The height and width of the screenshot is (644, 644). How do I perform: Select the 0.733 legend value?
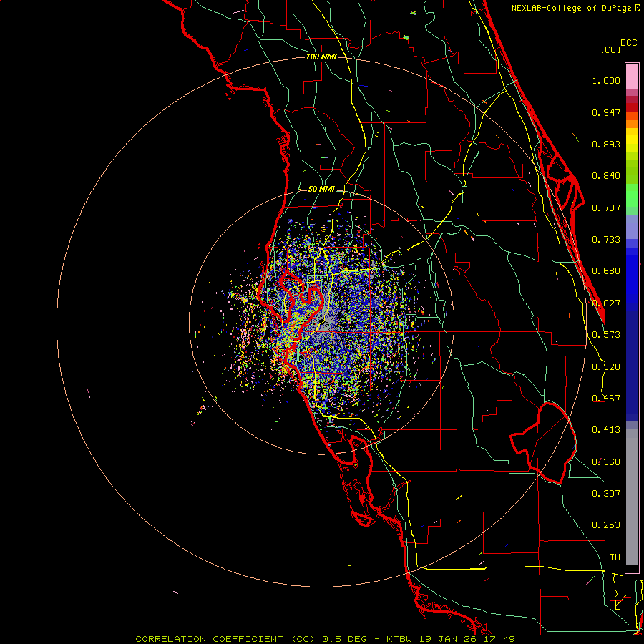pos(606,240)
